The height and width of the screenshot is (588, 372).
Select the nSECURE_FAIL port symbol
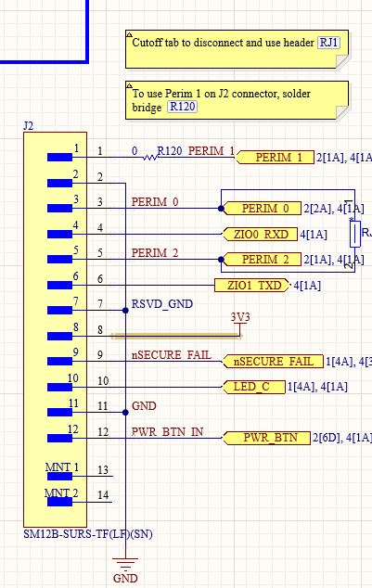coord(273,362)
